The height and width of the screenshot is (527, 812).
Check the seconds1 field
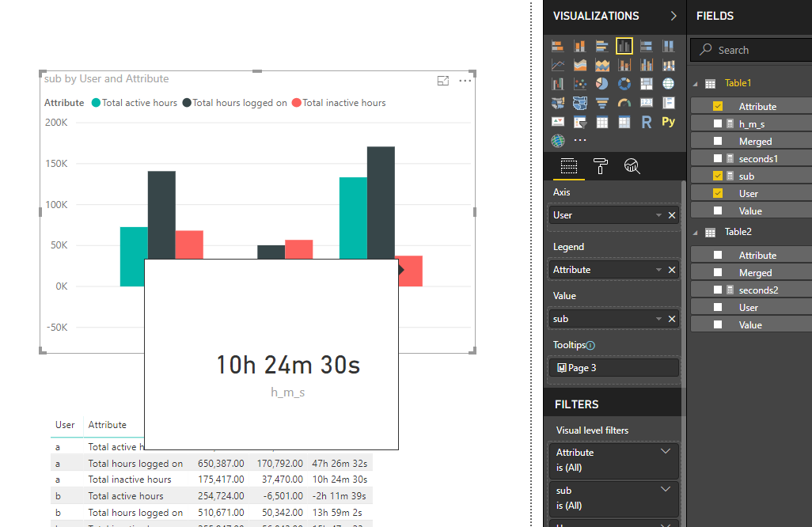point(718,158)
